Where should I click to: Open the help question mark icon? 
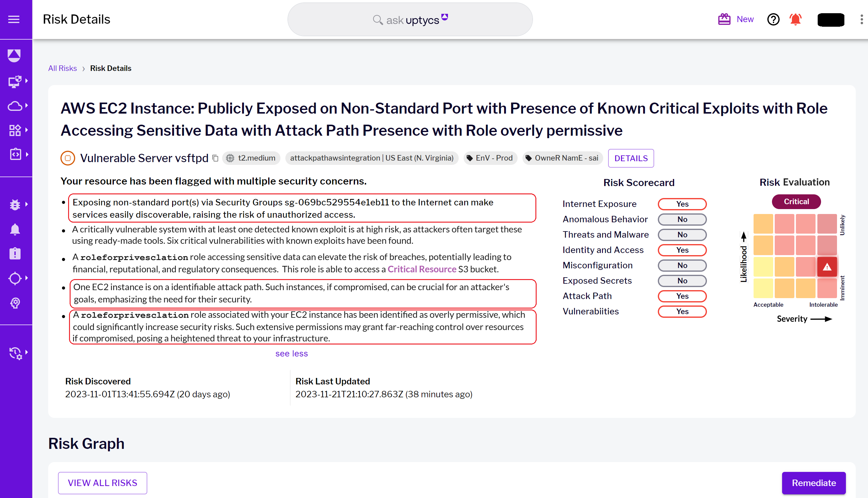[773, 19]
